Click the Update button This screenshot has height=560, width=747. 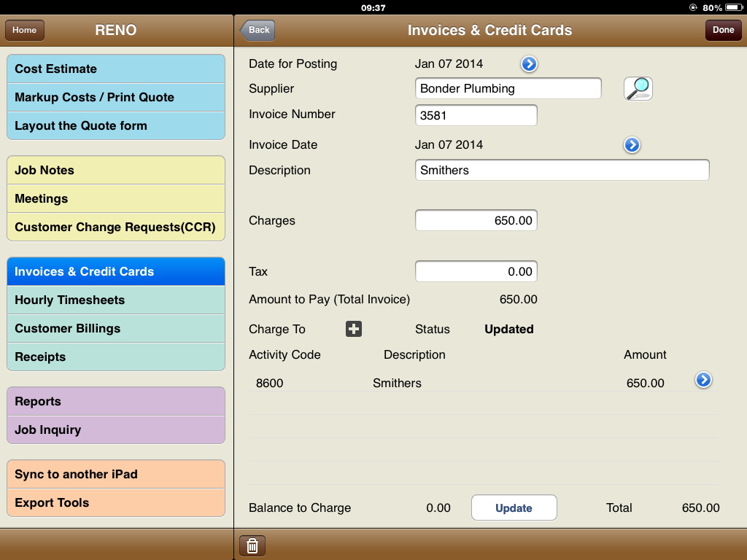coord(514,508)
